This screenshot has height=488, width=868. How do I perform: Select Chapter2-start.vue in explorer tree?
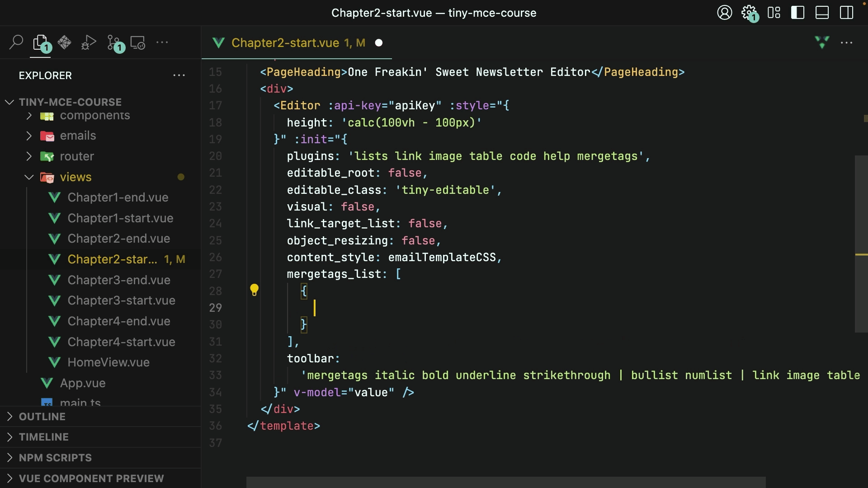pyautogui.click(x=112, y=259)
